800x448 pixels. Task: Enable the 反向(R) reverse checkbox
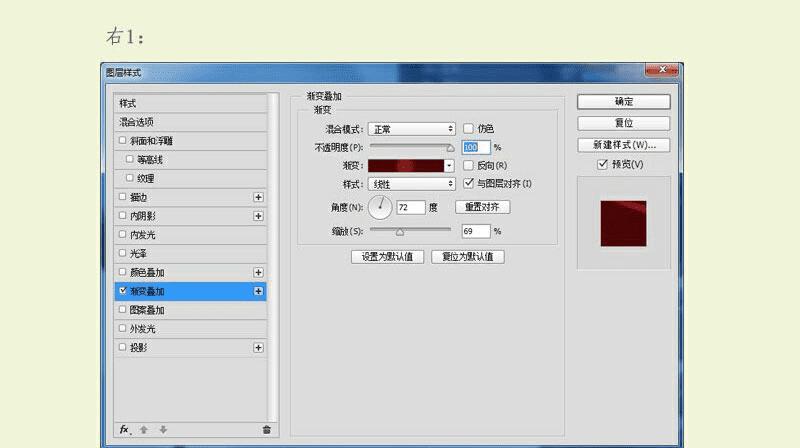tap(468, 165)
